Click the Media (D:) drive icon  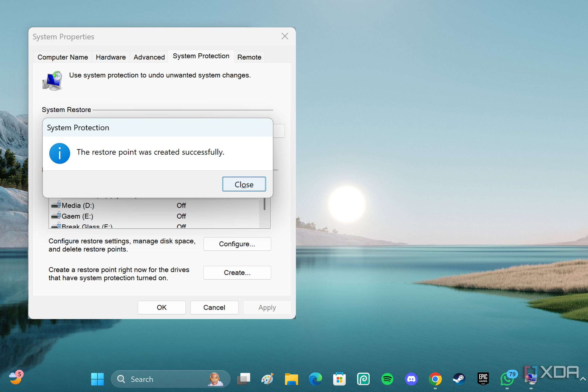(x=56, y=204)
